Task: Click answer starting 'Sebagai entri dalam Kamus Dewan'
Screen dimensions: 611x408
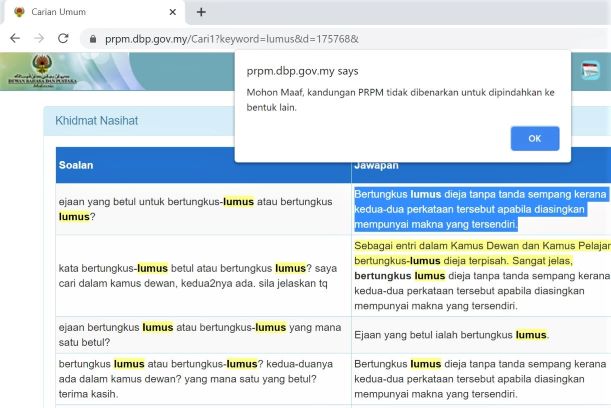Action: coord(482,276)
